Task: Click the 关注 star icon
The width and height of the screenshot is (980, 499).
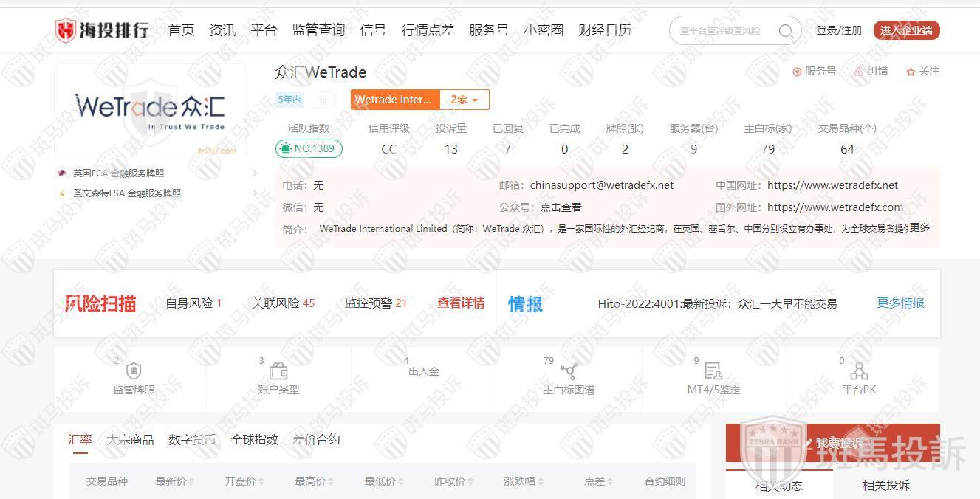Action: pos(911,72)
